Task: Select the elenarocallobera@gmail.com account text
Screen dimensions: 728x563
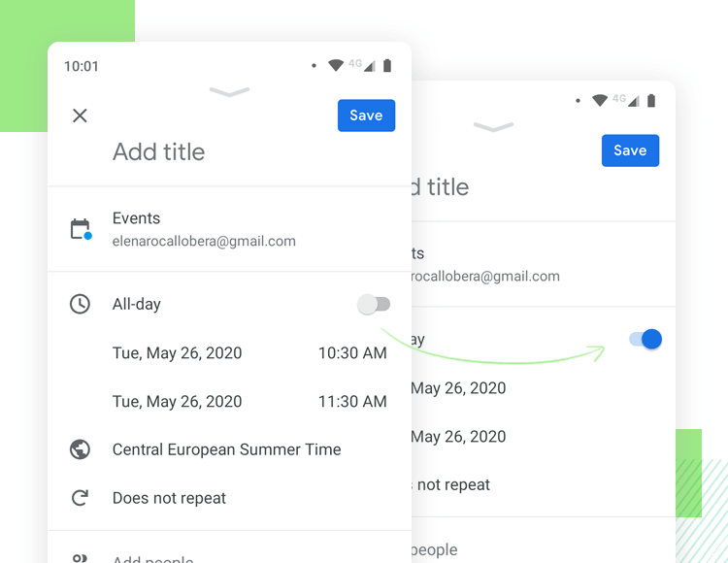Action: click(x=204, y=242)
